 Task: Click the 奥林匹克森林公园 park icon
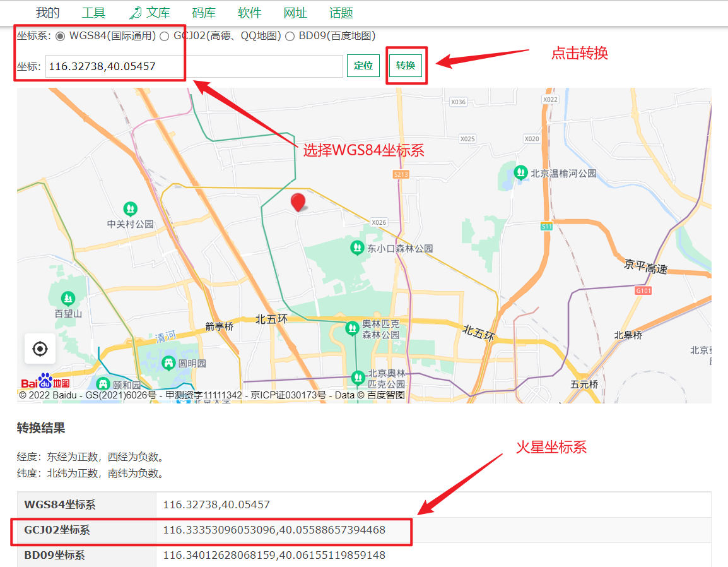pos(353,328)
